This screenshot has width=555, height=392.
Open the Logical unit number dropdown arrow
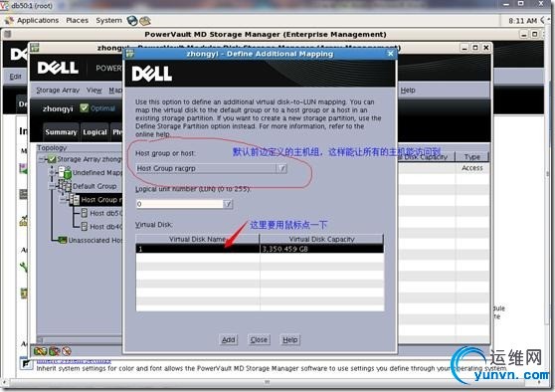(x=228, y=204)
